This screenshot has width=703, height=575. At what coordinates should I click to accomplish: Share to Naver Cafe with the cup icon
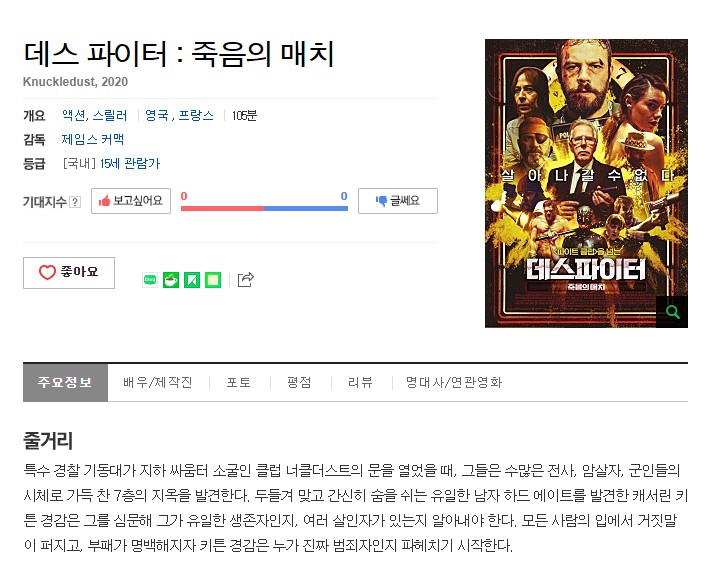171,280
